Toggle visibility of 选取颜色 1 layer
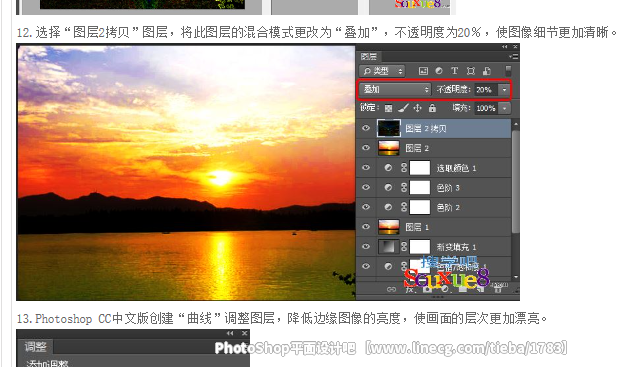 366,168
